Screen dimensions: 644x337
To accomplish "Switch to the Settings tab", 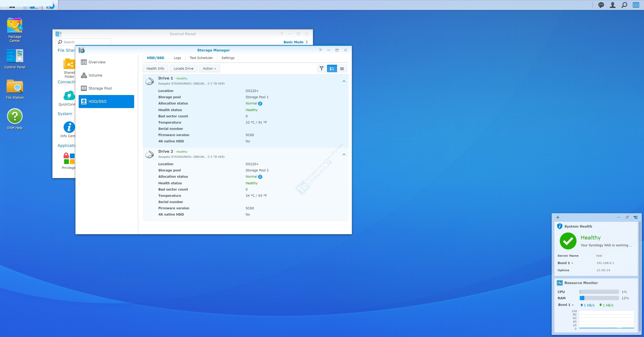I will coord(228,58).
